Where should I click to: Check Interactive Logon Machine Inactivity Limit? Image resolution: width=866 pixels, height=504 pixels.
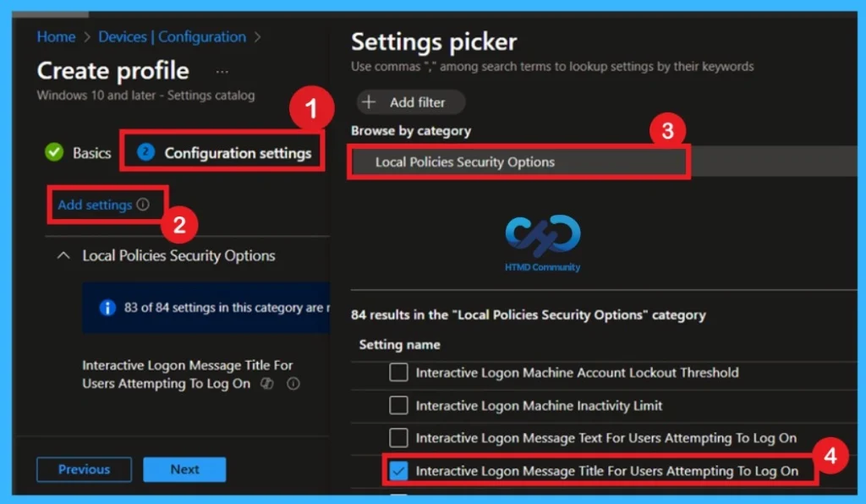[397, 405]
